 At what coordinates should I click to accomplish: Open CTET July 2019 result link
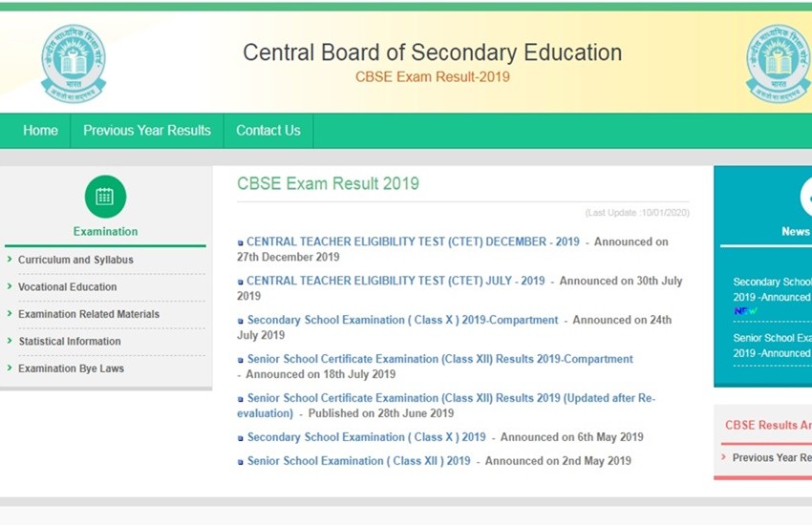click(395, 282)
